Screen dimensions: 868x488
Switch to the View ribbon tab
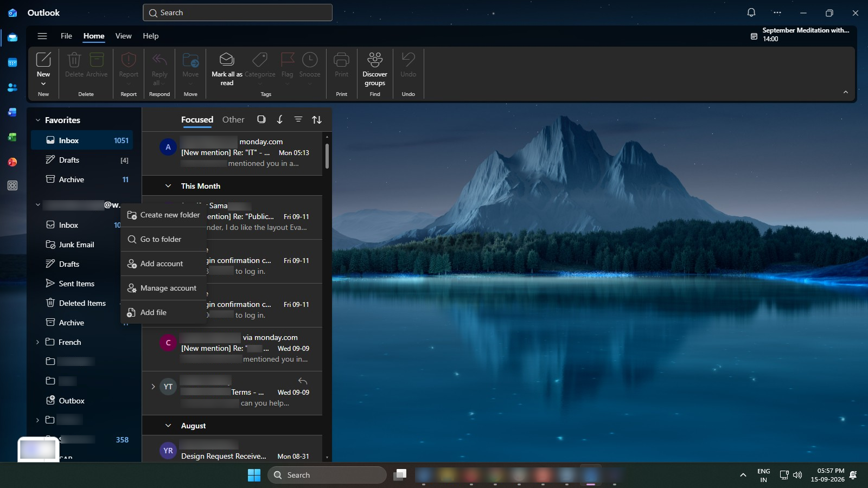123,36
